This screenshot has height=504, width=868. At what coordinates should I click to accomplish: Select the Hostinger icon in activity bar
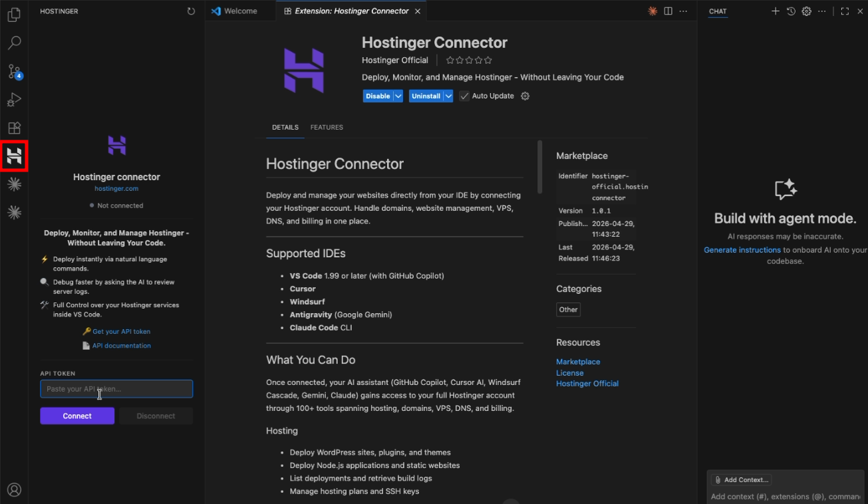coord(14,156)
